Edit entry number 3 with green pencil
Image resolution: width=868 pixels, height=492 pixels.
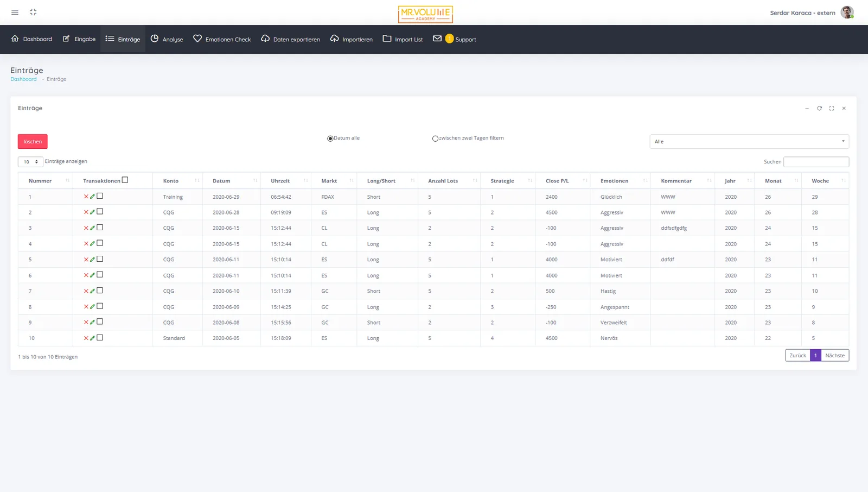point(92,228)
